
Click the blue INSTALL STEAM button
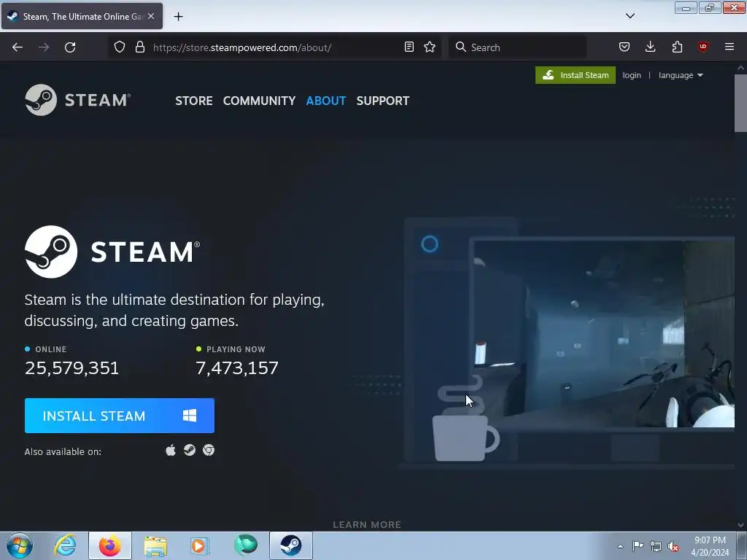coord(120,416)
